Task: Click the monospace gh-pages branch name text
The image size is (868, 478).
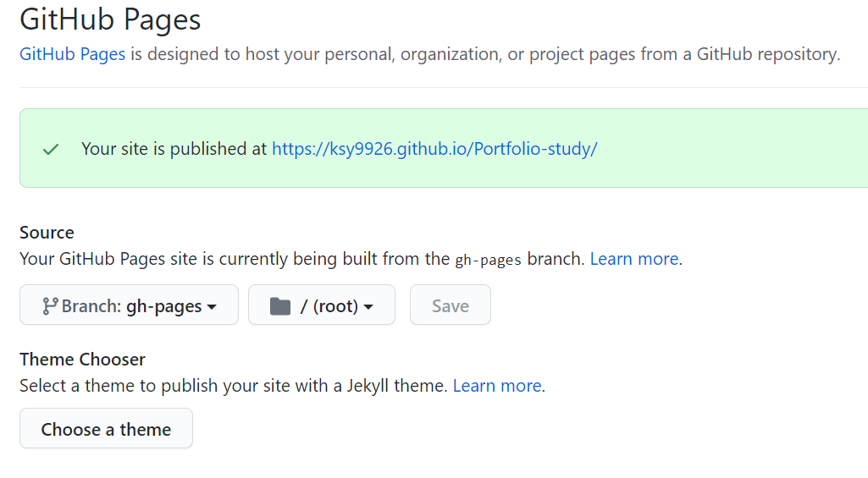Action: [489, 260]
